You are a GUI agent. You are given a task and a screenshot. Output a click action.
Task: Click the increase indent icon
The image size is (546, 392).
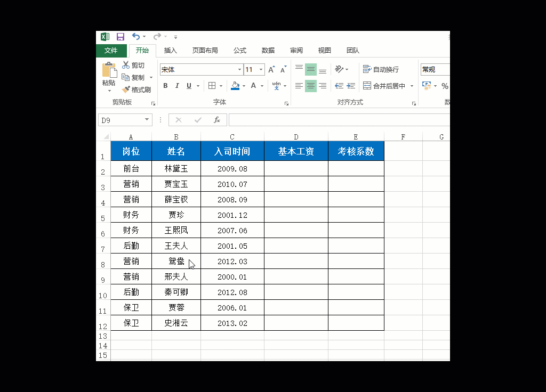click(x=351, y=86)
